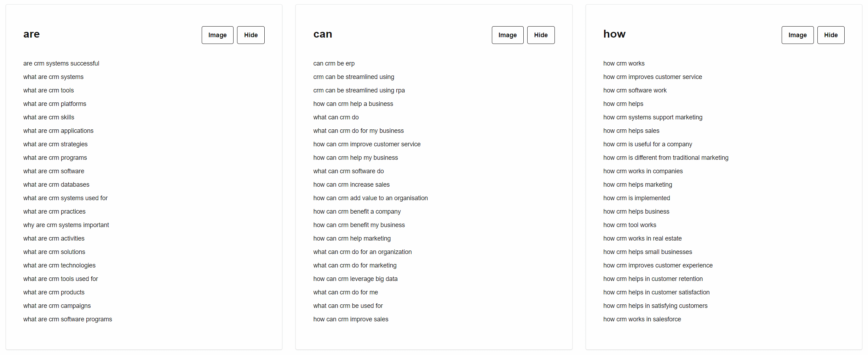The width and height of the screenshot is (868, 355).
Task: Click 'how can crm improve sales'
Action: tap(351, 319)
